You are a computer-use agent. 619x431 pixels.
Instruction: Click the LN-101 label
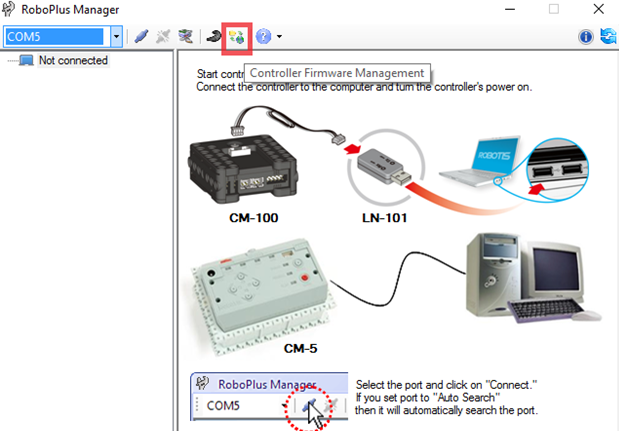coord(385,218)
